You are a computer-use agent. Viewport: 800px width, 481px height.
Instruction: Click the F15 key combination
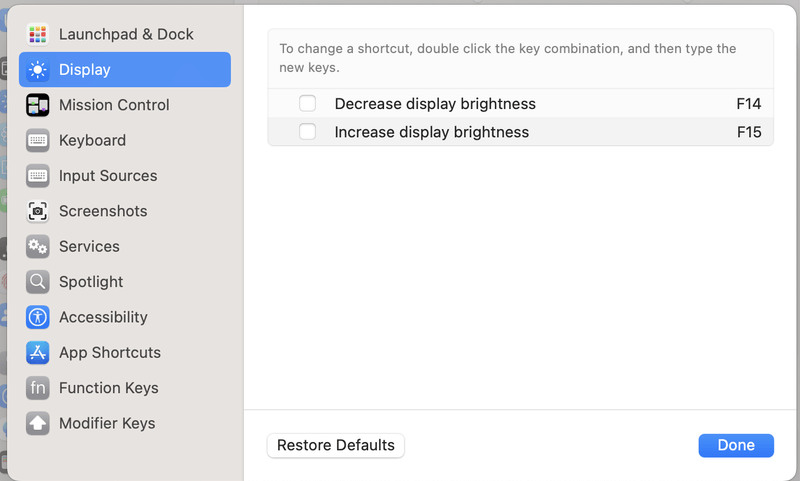[749, 132]
